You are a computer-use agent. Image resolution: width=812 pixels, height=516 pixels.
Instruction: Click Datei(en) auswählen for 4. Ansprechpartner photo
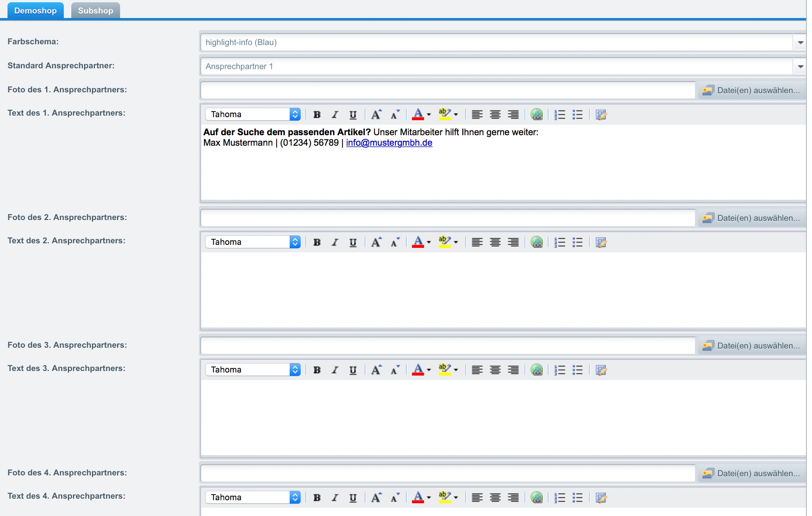click(752, 473)
